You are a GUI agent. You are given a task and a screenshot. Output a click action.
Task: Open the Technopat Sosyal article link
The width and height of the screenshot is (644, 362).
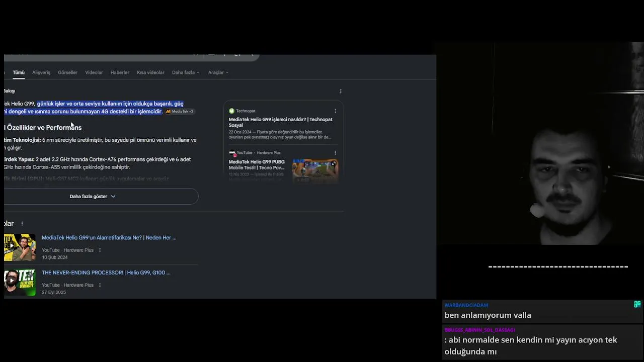click(280, 122)
